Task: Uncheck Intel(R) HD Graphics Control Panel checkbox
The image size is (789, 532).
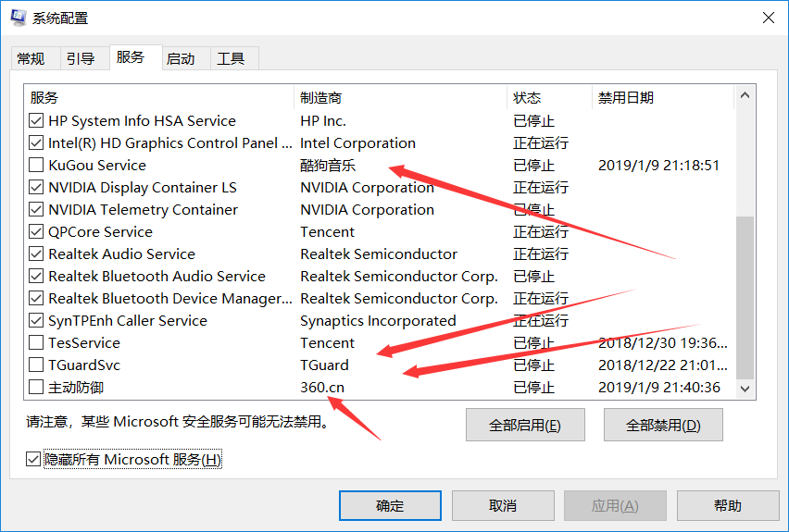Action: click(x=36, y=142)
